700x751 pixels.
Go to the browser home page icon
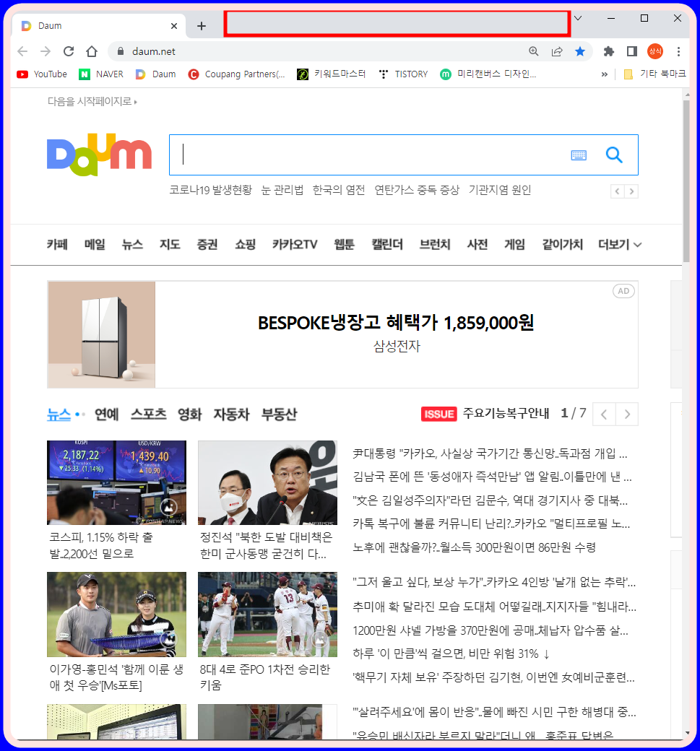click(x=92, y=51)
